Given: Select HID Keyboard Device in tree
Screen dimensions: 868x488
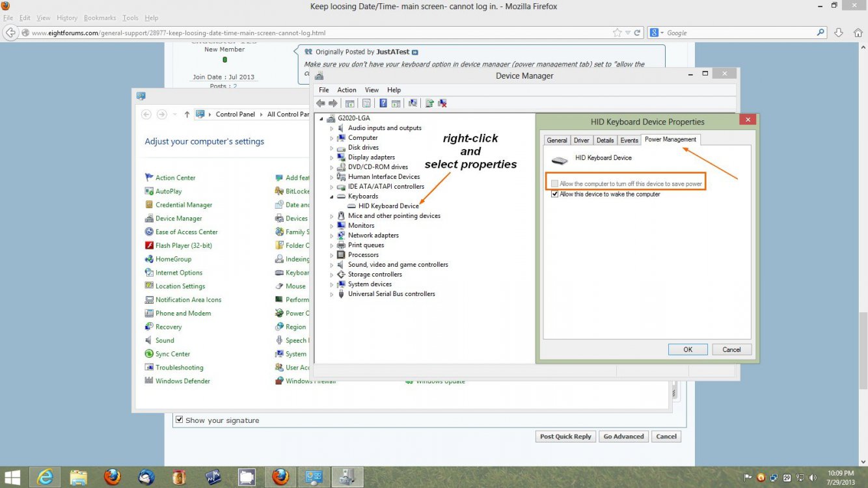Looking at the screenshot, I should click(388, 206).
